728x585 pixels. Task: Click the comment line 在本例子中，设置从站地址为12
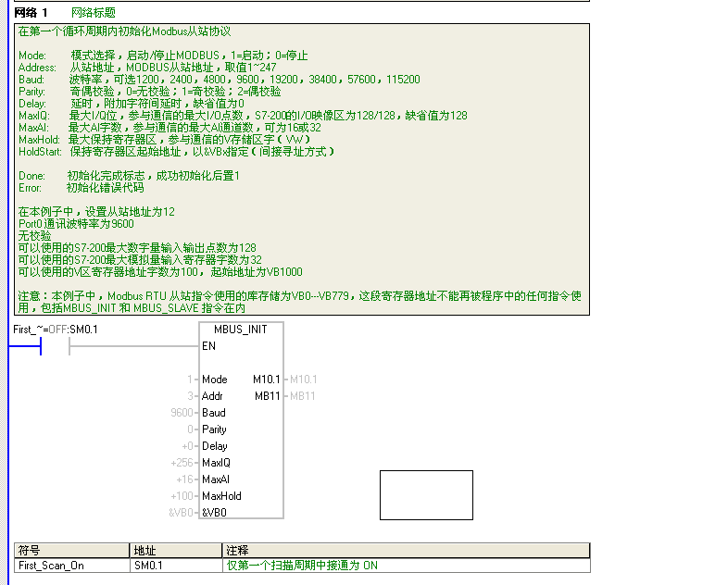coord(96,212)
